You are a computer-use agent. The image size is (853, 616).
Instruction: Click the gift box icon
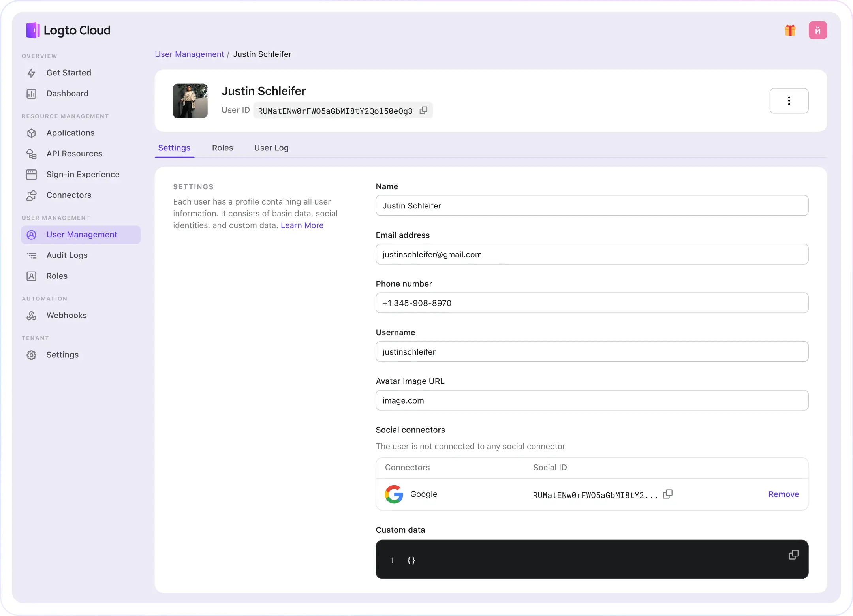coord(790,30)
